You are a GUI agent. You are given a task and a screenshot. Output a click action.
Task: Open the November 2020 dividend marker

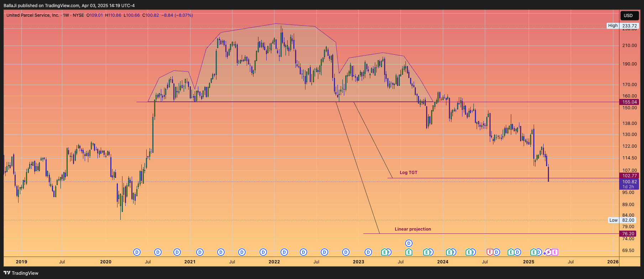(177, 252)
